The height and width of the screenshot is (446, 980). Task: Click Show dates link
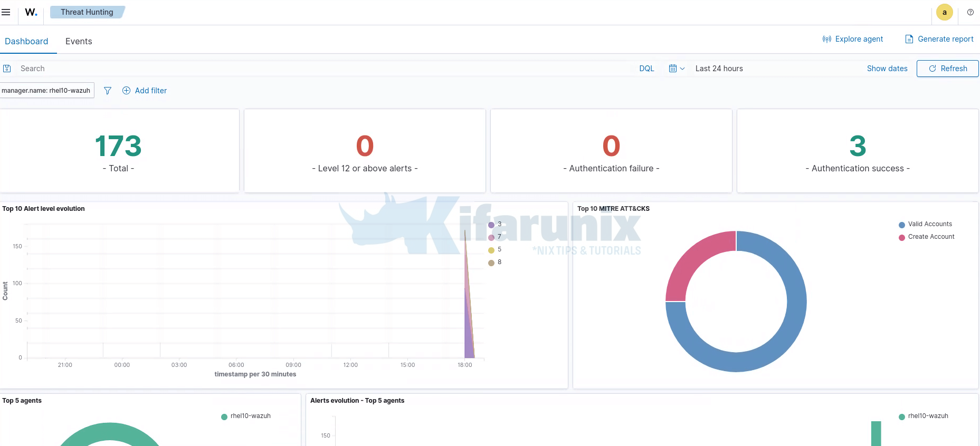887,69
